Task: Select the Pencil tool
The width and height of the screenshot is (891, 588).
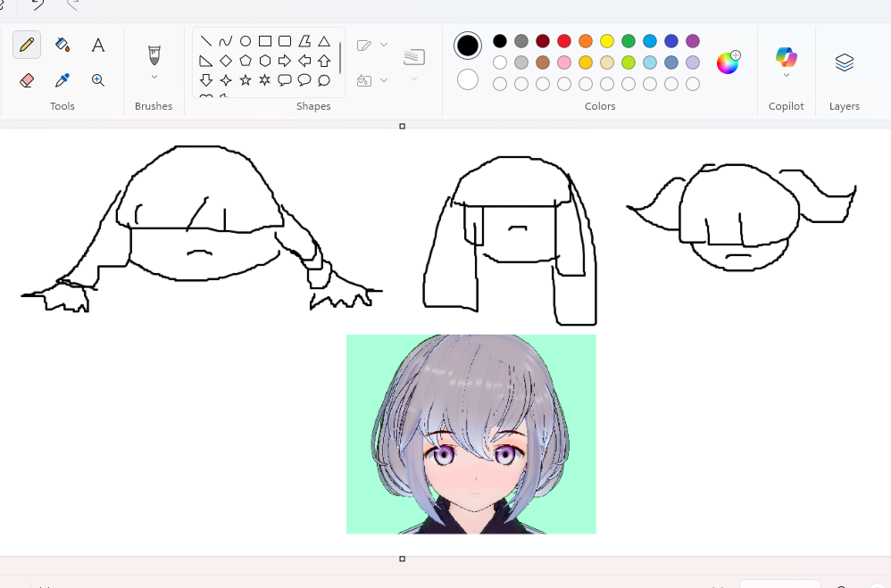Action: (27, 45)
